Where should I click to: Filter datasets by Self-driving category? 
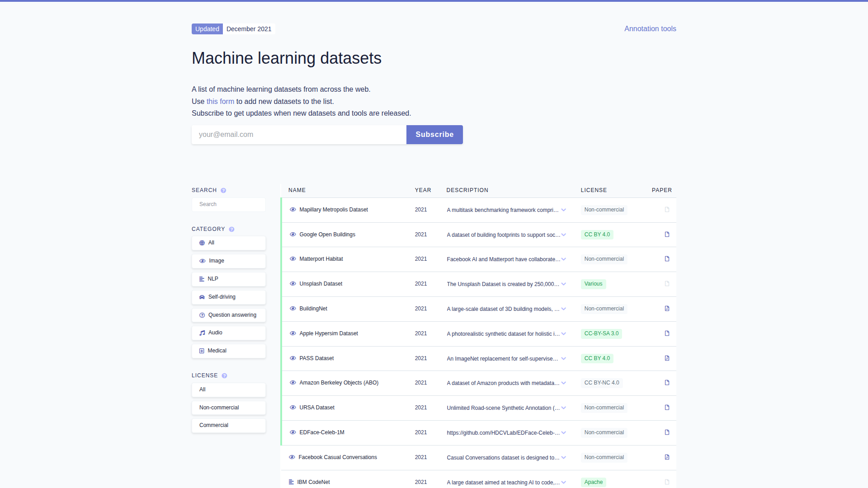click(x=229, y=297)
